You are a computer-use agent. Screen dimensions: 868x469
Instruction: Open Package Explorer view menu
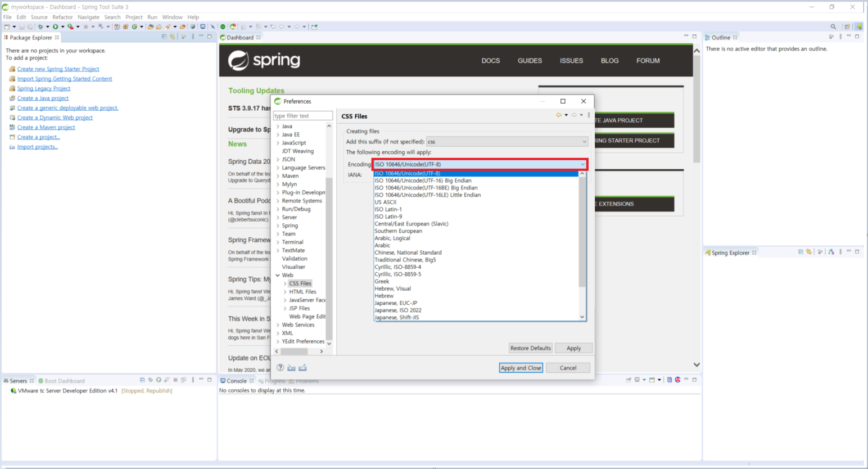193,37
